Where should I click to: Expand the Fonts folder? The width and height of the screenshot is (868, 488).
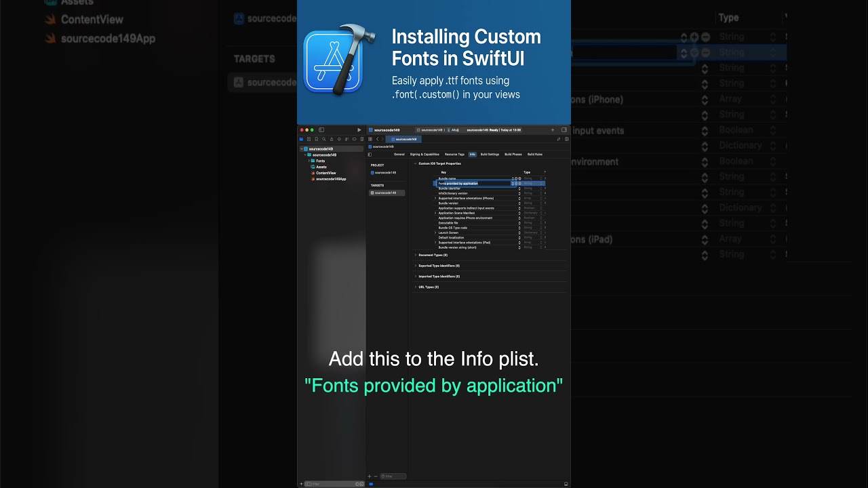[309, 161]
